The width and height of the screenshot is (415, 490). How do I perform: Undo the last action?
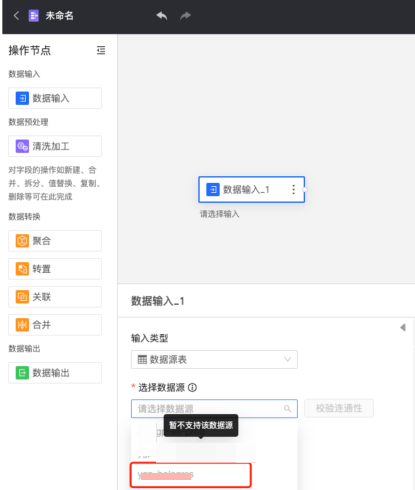pos(162,15)
